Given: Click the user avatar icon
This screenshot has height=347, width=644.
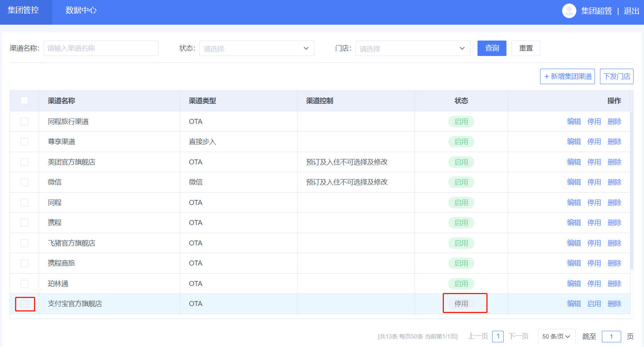Looking at the screenshot, I should pos(569,11).
